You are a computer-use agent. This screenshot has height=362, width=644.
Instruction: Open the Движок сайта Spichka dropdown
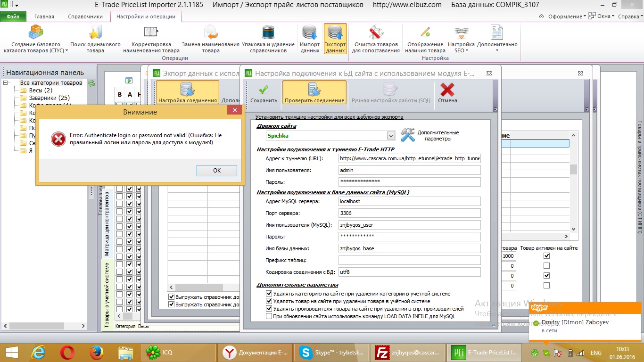click(x=391, y=136)
